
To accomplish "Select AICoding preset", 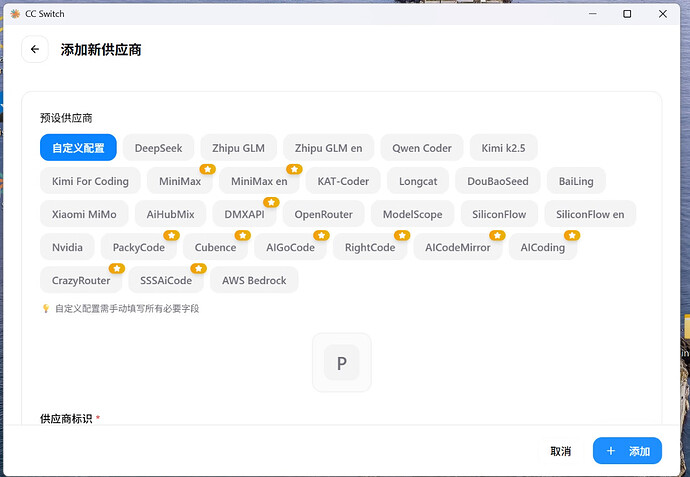I will [543, 247].
